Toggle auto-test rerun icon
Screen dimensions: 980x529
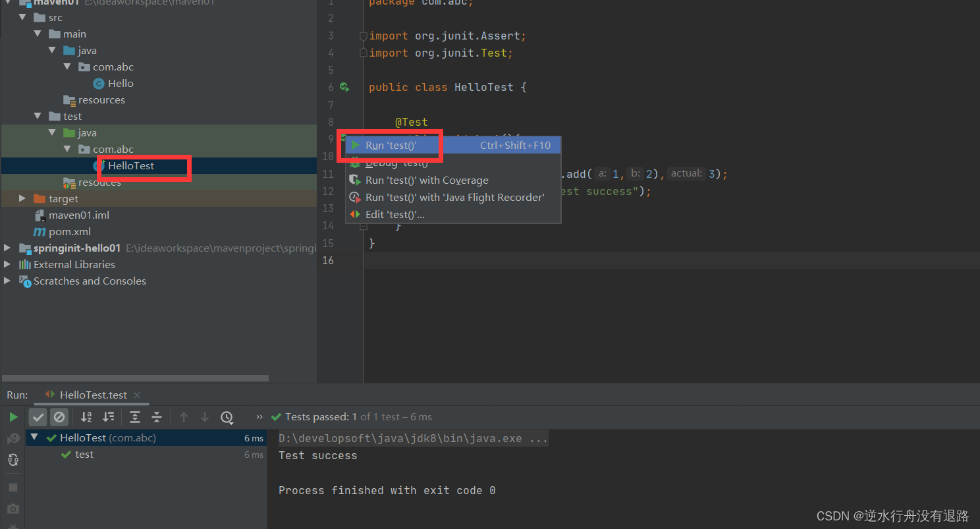tap(13, 460)
